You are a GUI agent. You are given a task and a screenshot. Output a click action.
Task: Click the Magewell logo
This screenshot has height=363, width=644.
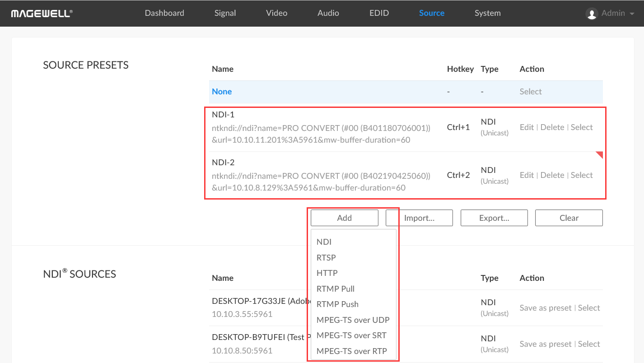[x=42, y=13]
